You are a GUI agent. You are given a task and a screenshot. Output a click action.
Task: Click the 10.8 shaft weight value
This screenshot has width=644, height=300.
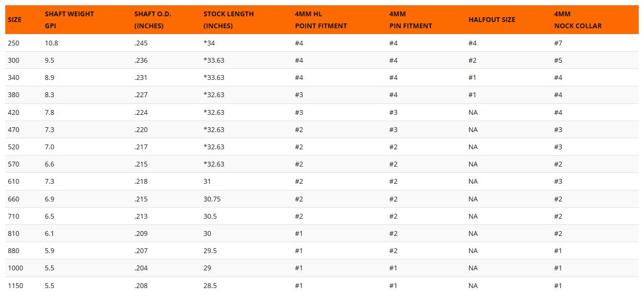click(x=51, y=43)
